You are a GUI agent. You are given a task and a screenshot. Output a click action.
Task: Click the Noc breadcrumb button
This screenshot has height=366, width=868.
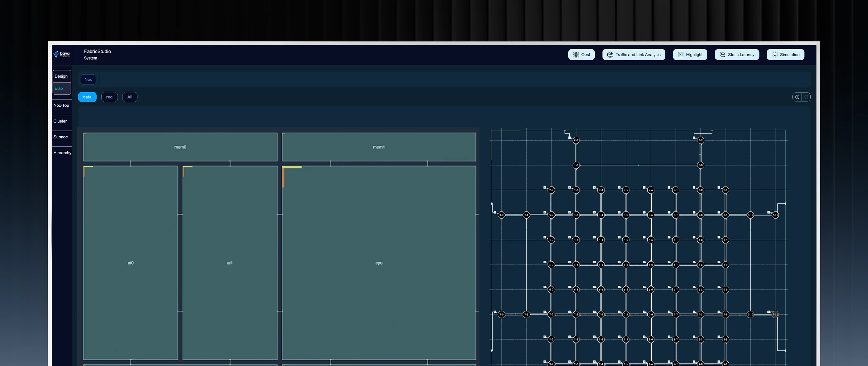88,80
